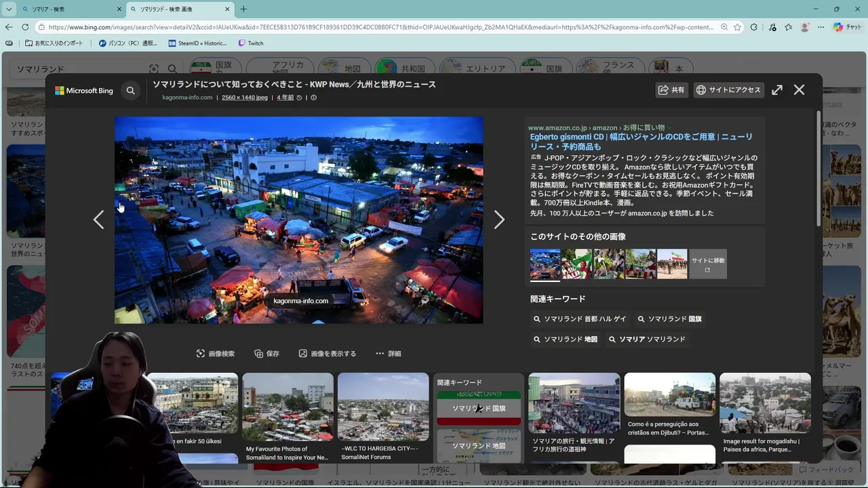868x488 pixels.
Task: Go back with the browser back arrow
Action: [9, 27]
